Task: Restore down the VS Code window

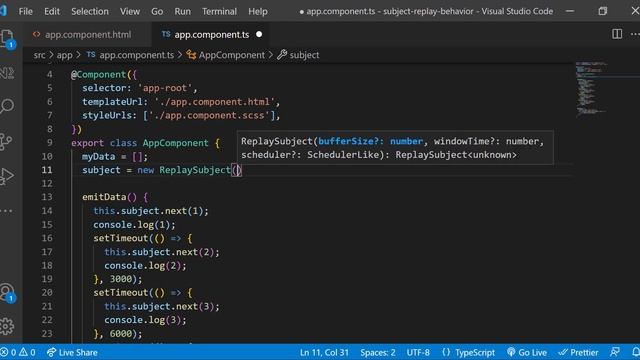Action: pos(602,11)
